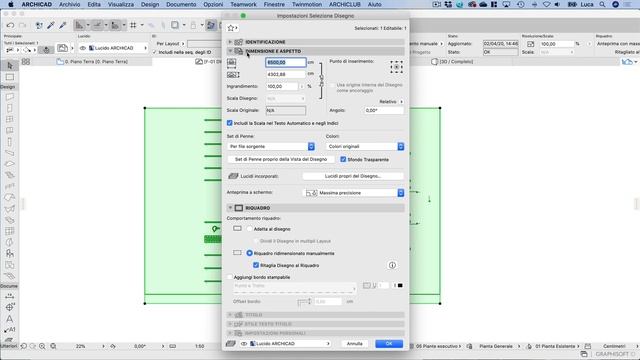Open the Teamwork menu
Viewport: 640px width, 360px height.
[x=243, y=4]
